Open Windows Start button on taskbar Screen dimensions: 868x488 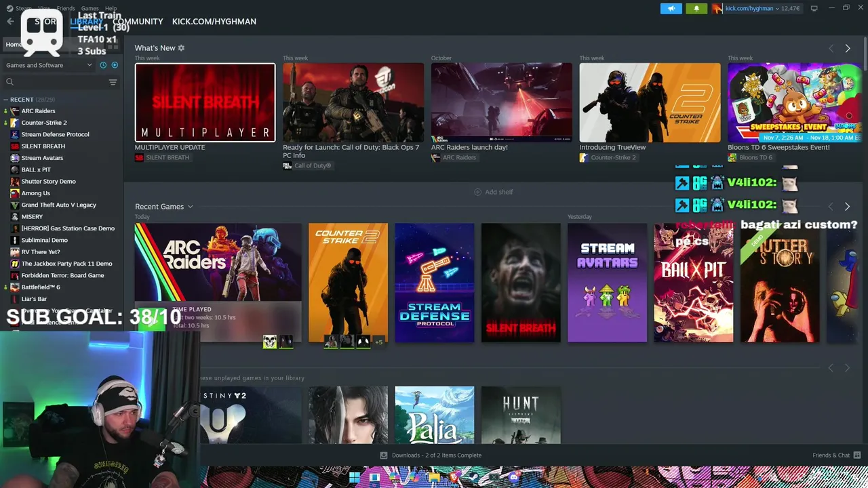(x=354, y=478)
